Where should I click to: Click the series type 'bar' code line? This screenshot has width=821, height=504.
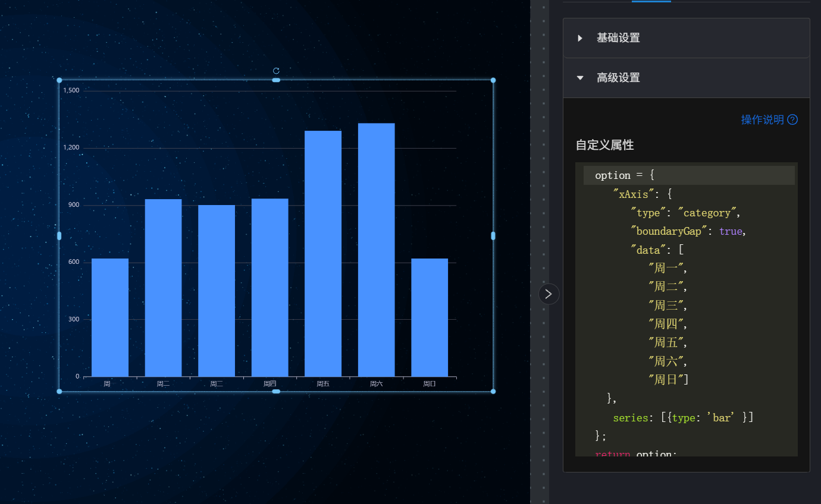[x=683, y=418]
